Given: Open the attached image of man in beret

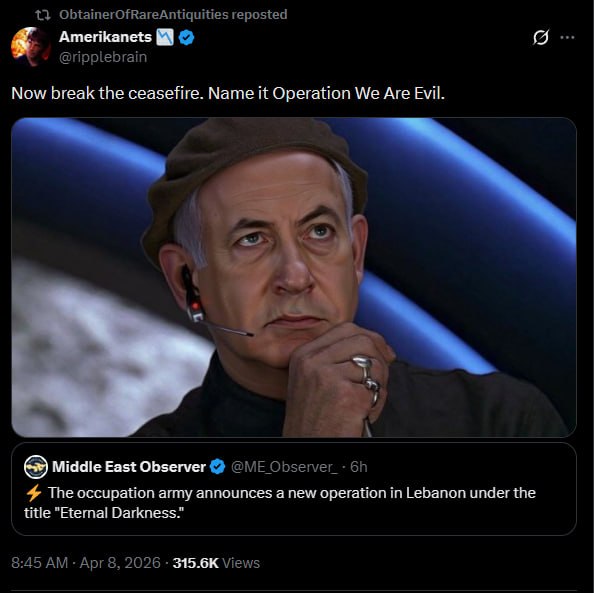Looking at the screenshot, I should pyautogui.click(x=294, y=277).
